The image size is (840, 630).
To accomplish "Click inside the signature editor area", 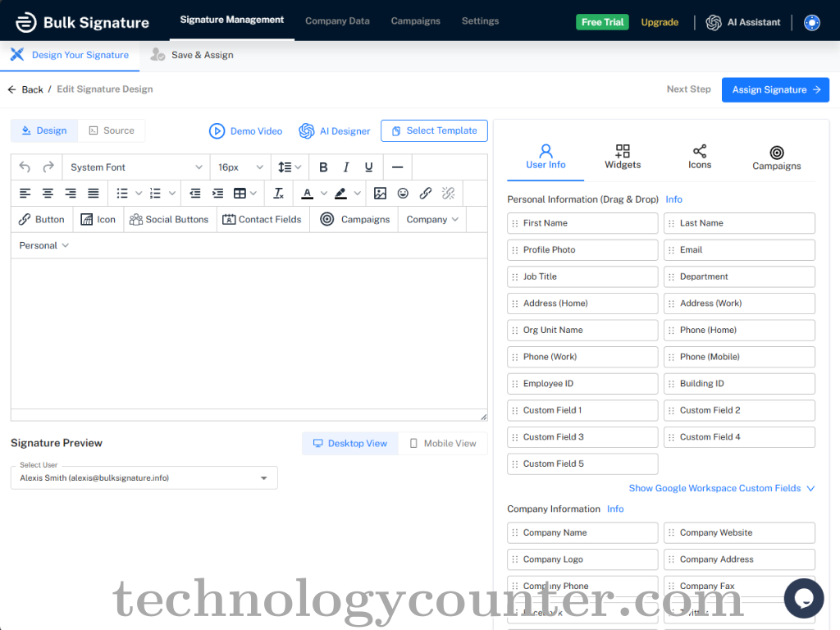I will tap(249, 334).
